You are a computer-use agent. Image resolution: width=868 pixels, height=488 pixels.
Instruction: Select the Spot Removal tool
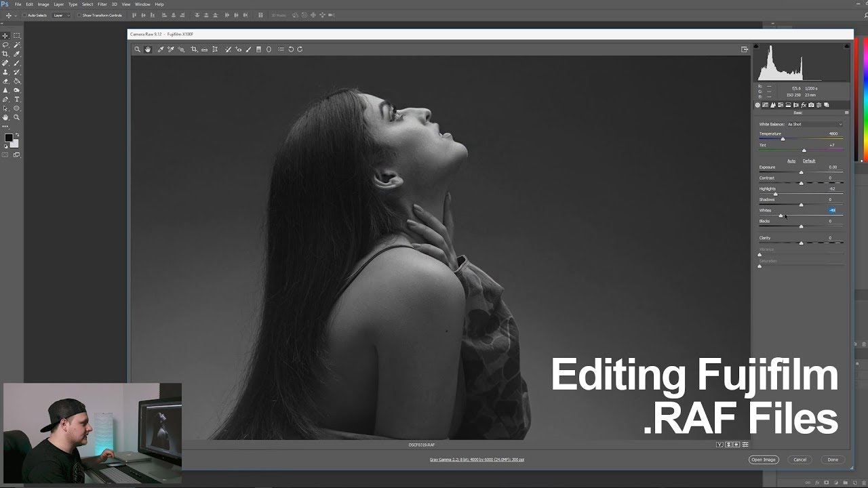pyautogui.click(x=228, y=49)
